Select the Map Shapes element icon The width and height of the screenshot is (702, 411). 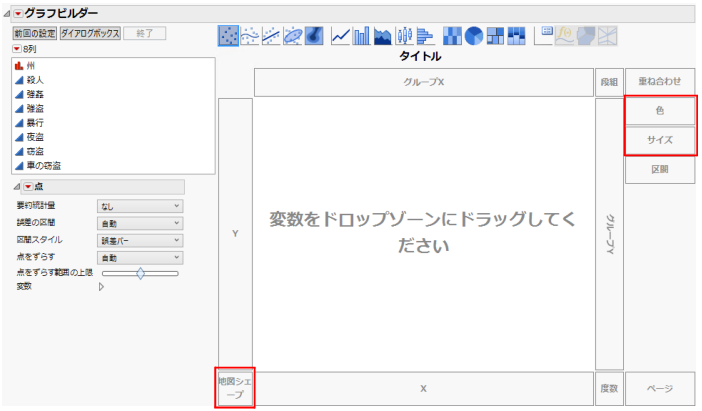click(586, 36)
